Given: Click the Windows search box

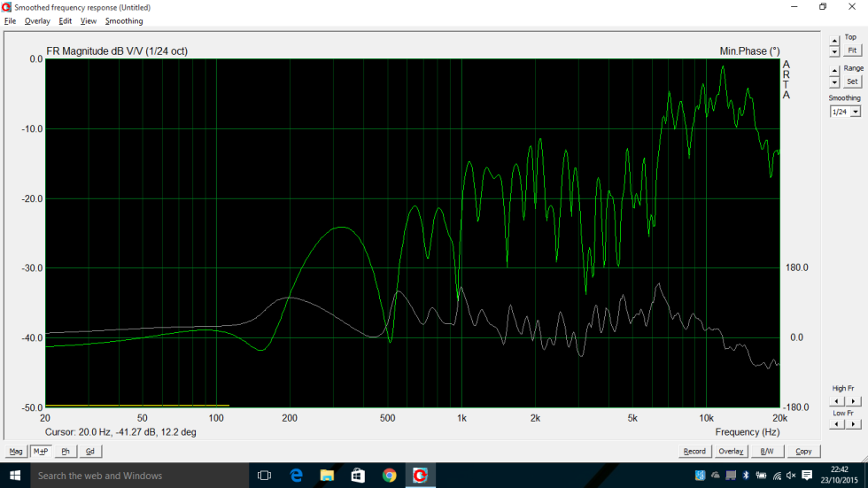Looking at the screenshot, I should point(133,476).
